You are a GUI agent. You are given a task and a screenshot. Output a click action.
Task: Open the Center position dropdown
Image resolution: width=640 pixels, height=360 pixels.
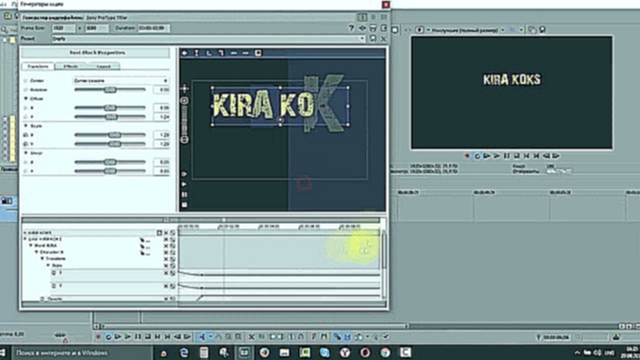(121, 81)
